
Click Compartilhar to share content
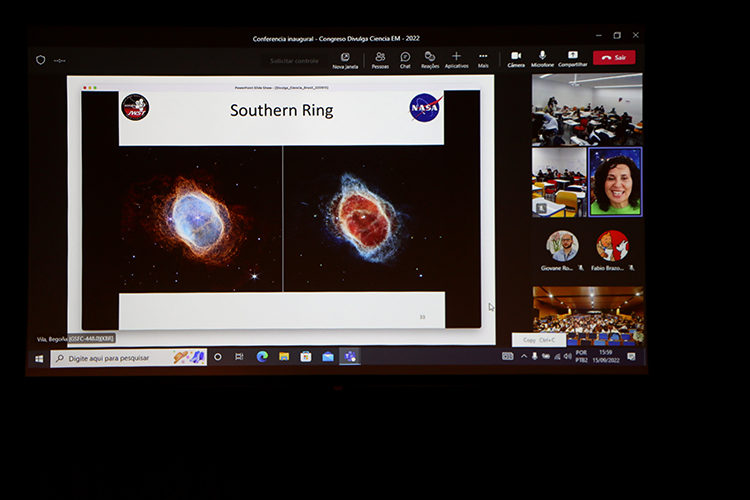573,59
